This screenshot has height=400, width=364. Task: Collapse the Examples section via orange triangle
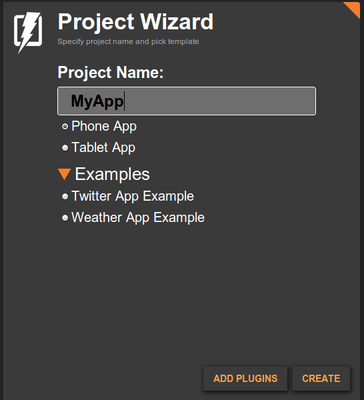(64, 174)
